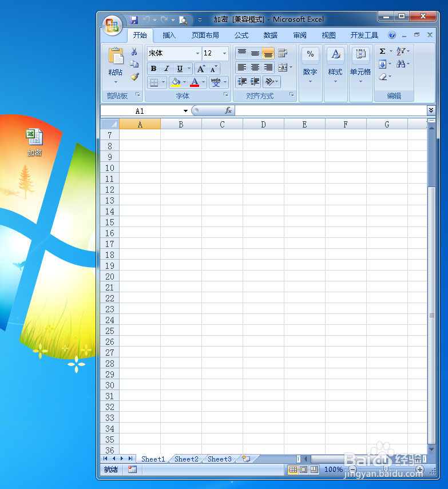Click the Clear eraser icon
448x489 pixels.
[383, 77]
